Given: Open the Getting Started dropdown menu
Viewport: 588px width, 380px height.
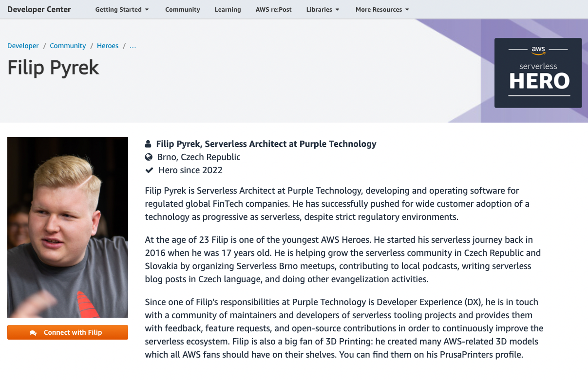Looking at the screenshot, I should [x=122, y=9].
